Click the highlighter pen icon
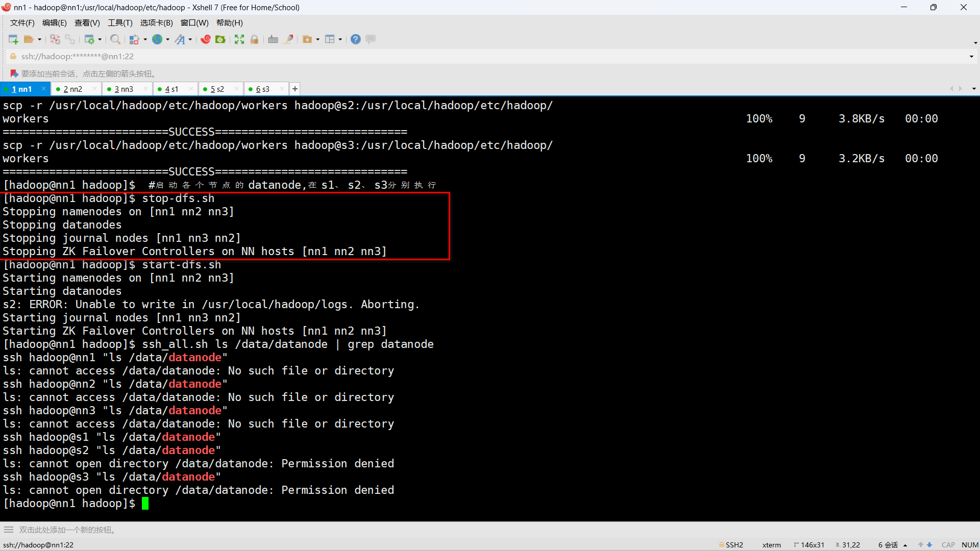 (x=289, y=39)
